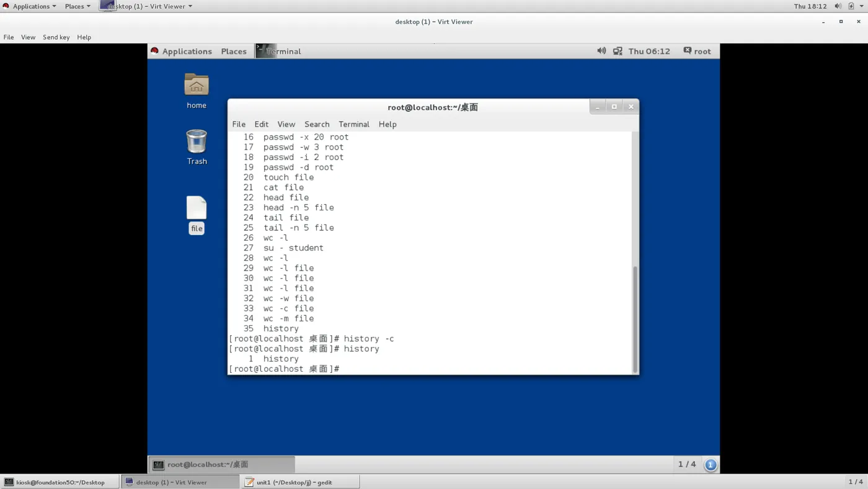Open the terminal's Help menu
Screen dimensions: 868x489
pyautogui.click(x=387, y=124)
